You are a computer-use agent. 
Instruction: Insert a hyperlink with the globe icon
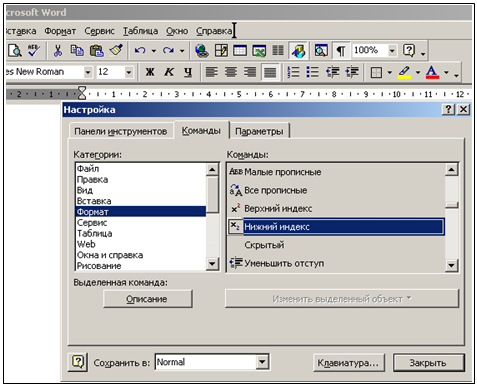pos(202,51)
